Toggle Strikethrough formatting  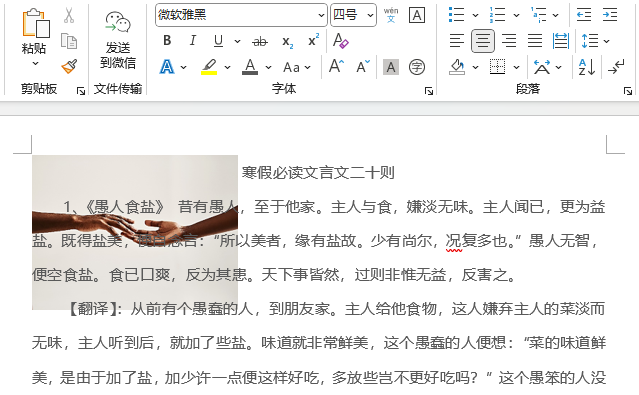pos(260,41)
